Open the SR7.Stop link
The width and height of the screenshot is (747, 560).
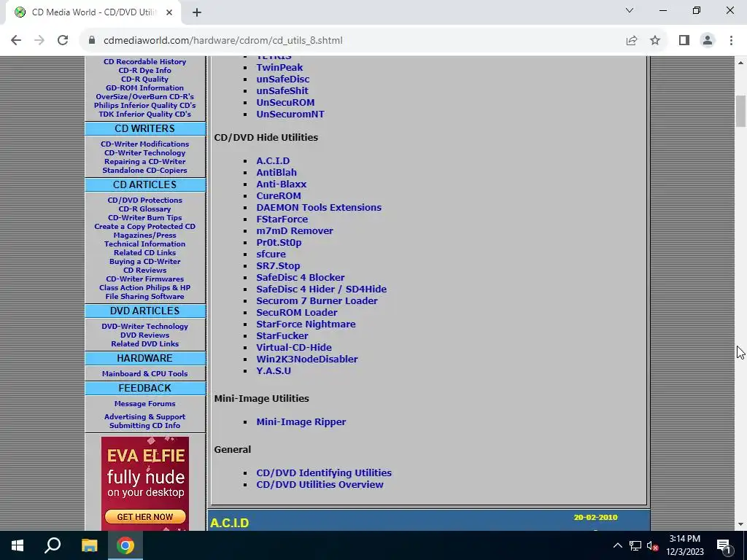pos(278,265)
